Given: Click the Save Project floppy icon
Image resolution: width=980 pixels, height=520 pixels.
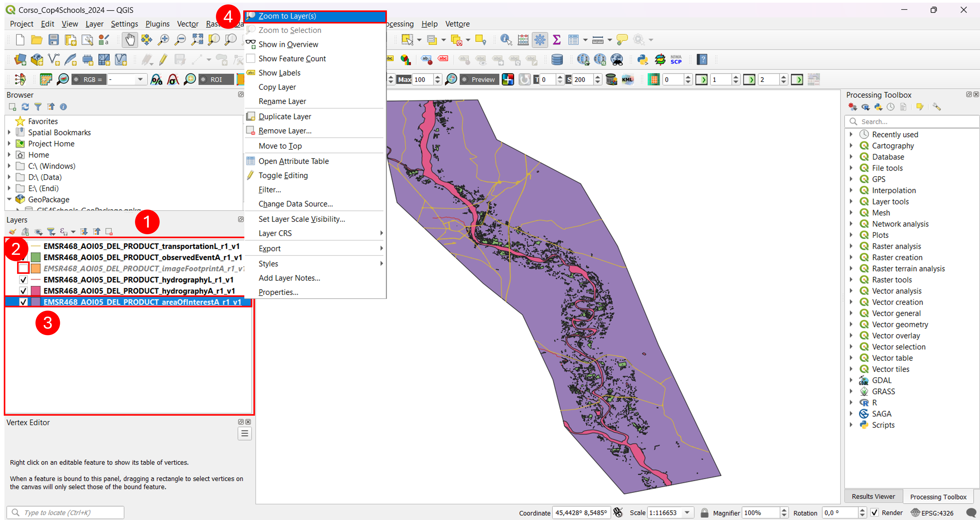Looking at the screenshot, I should tap(53, 40).
